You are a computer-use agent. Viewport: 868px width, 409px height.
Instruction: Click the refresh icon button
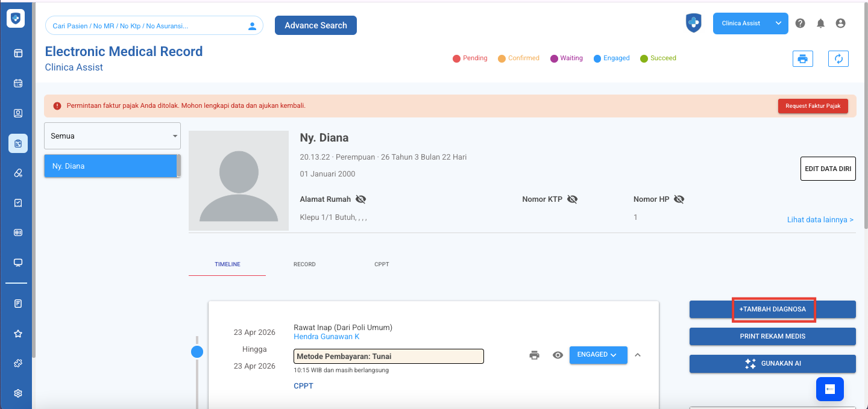coord(838,58)
